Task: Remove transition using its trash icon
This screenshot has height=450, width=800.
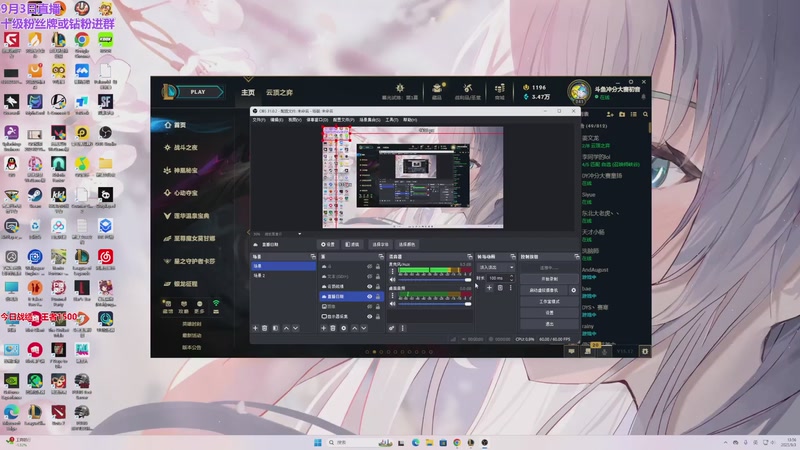Action: pyautogui.click(x=500, y=288)
